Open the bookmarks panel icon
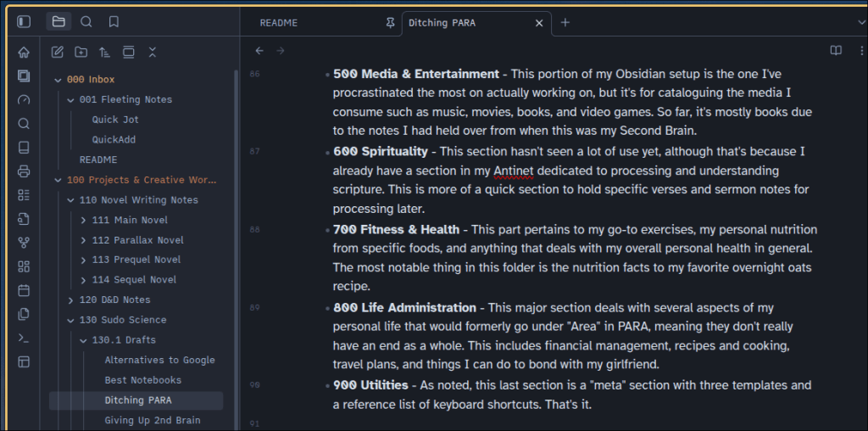The height and width of the screenshot is (431, 868). 114,22
